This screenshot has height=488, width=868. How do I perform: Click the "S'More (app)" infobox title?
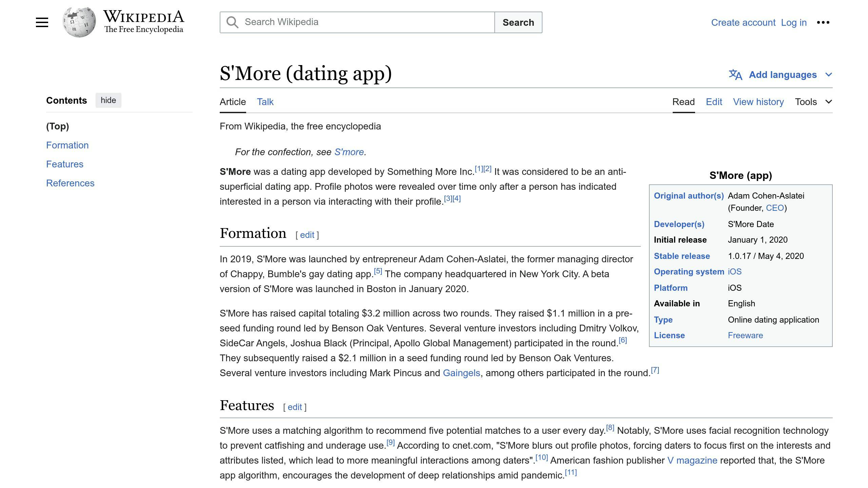pos(741,175)
